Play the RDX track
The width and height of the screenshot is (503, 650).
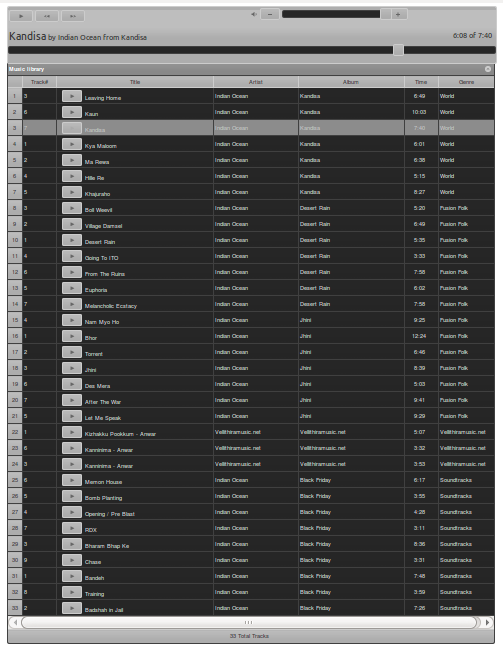tap(72, 529)
